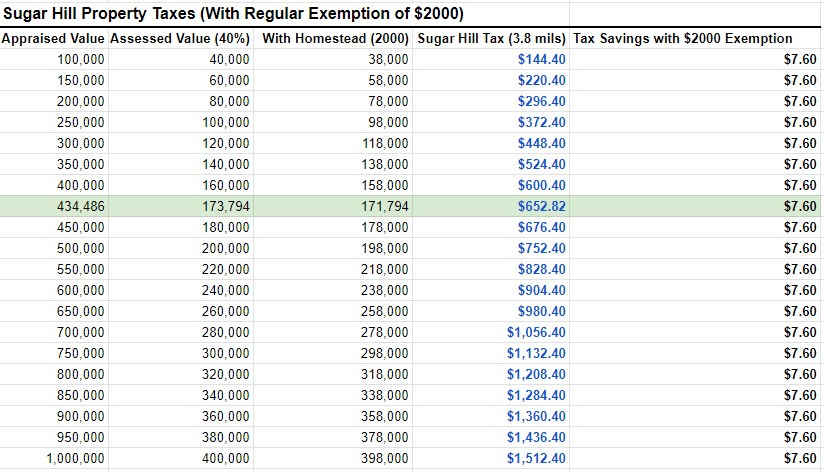This screenshot has width=824, height=472.
Task: Select the title cell Sugar Hill Property Taxes
Action: coord(233,13)
